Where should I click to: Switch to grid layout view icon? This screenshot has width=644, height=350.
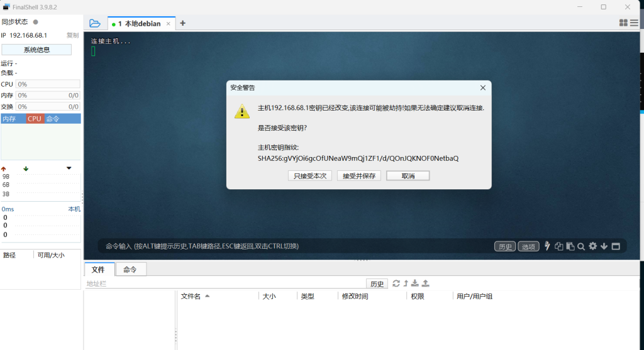click(x=623, y=23)
